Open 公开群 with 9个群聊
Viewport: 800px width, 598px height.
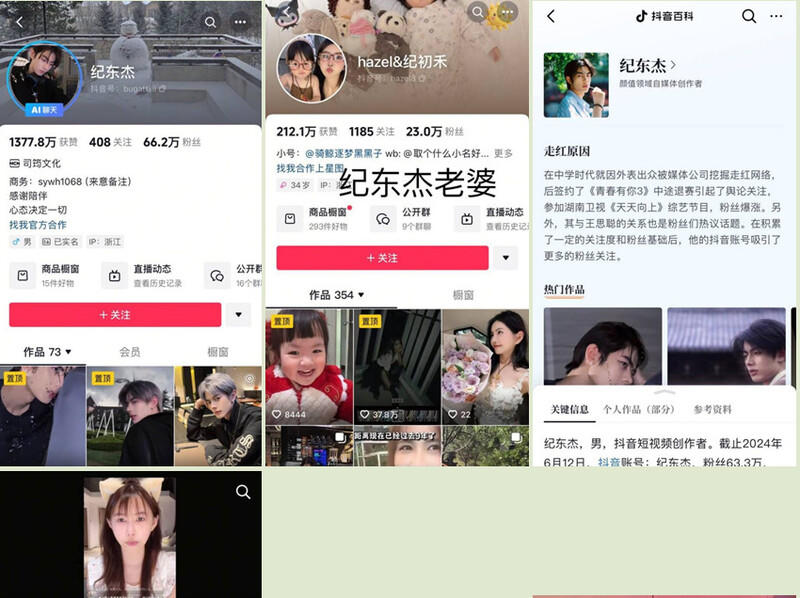click(401, 218)
